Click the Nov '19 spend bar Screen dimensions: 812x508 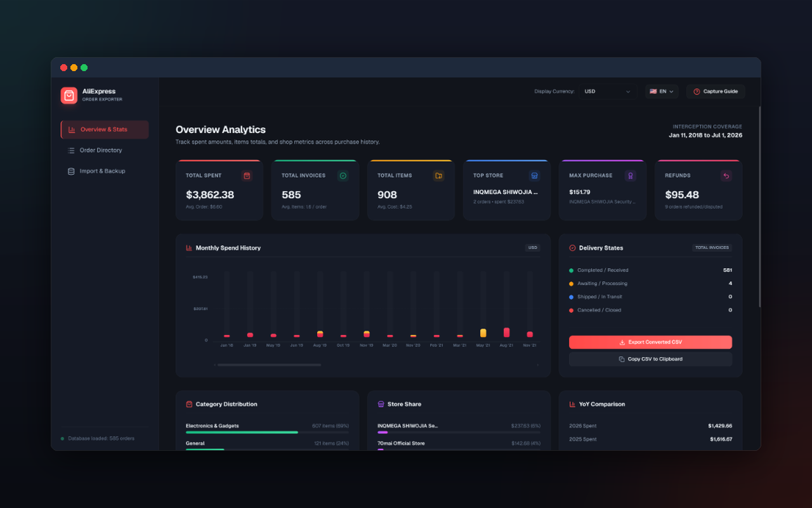pos(367,334)
